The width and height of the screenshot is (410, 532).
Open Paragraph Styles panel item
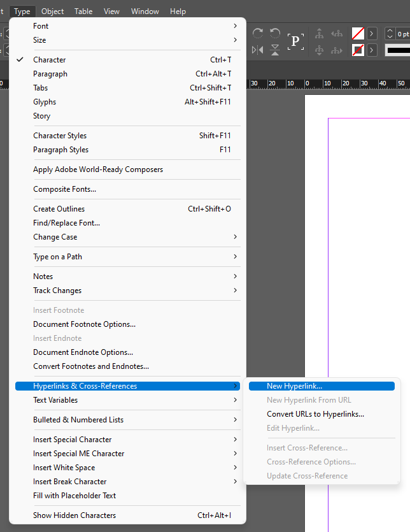128,150
